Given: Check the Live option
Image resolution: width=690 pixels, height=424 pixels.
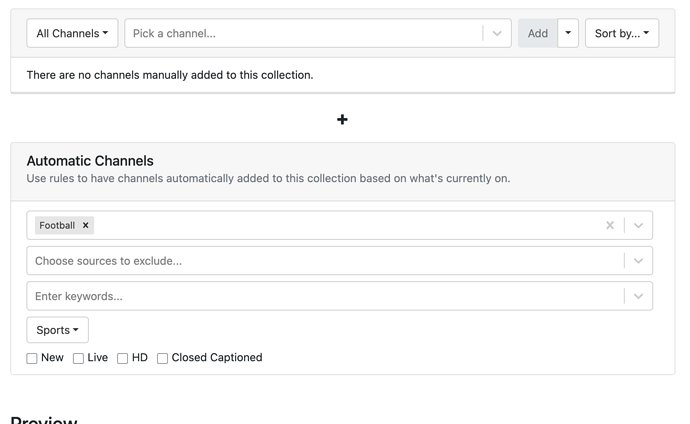Looking at the screenshot, I should [x=78, y=358].
